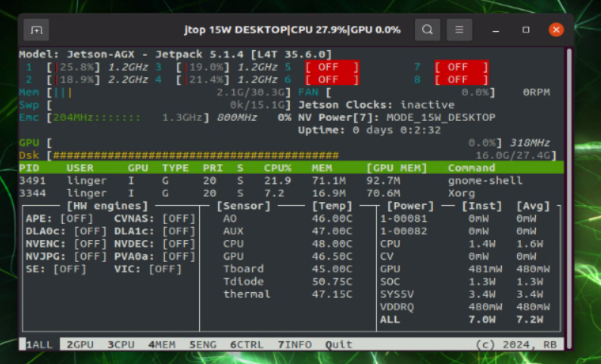The width and height of the screenshot is (601, 364).
Task: Click the AO sensor 46.00C row
Action: [x=288, y=219]
